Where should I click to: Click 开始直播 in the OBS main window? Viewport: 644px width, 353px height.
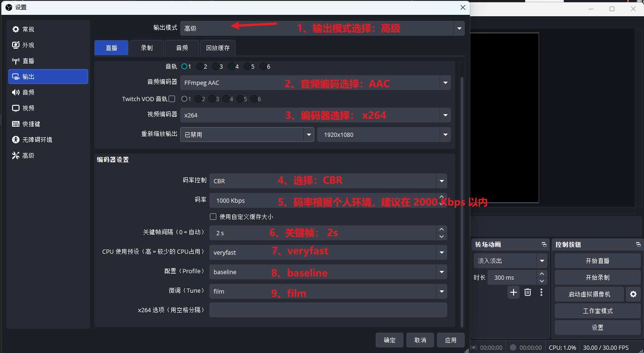598,261
